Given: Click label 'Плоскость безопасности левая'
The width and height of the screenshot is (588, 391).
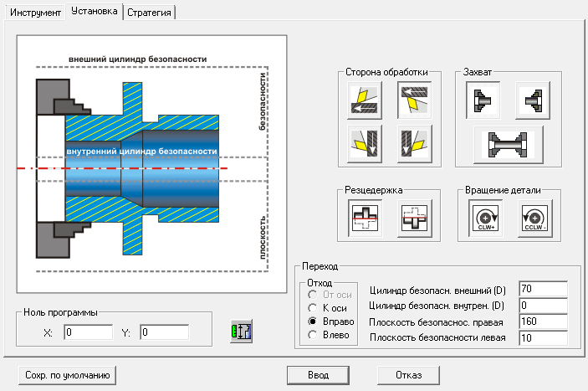Looking at the screenshot, I should 437,337.
